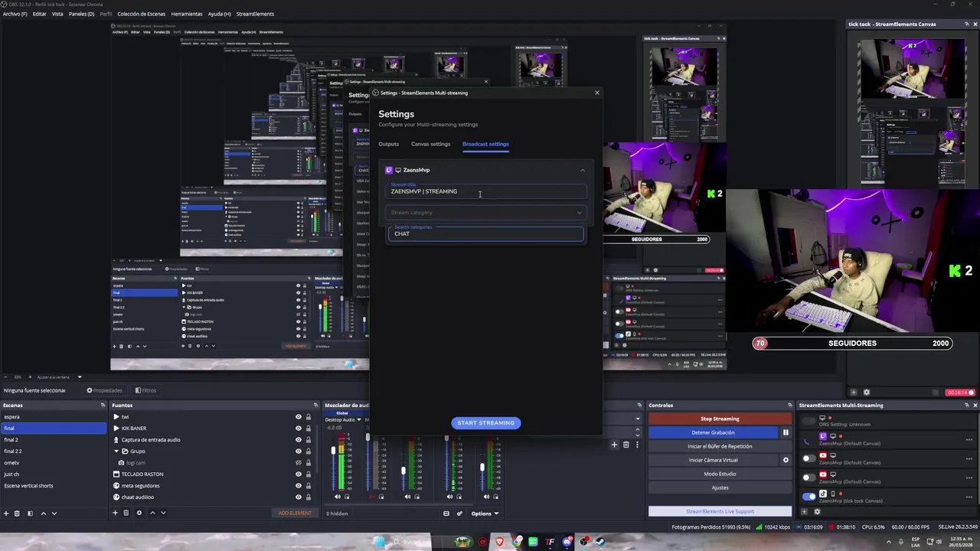Image resolution: width=980 pixels, height=551 pixels.
Task: Disable tick tock Canvas output toggle
Action: [x=808, y=496]
